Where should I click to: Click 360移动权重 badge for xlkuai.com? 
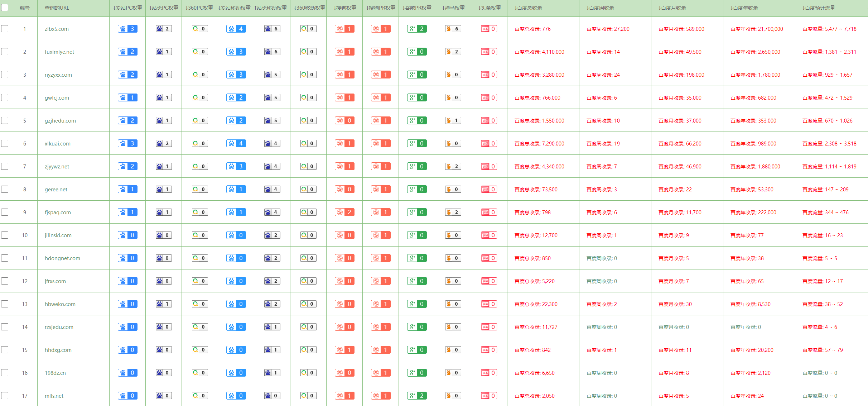point(308,143)
